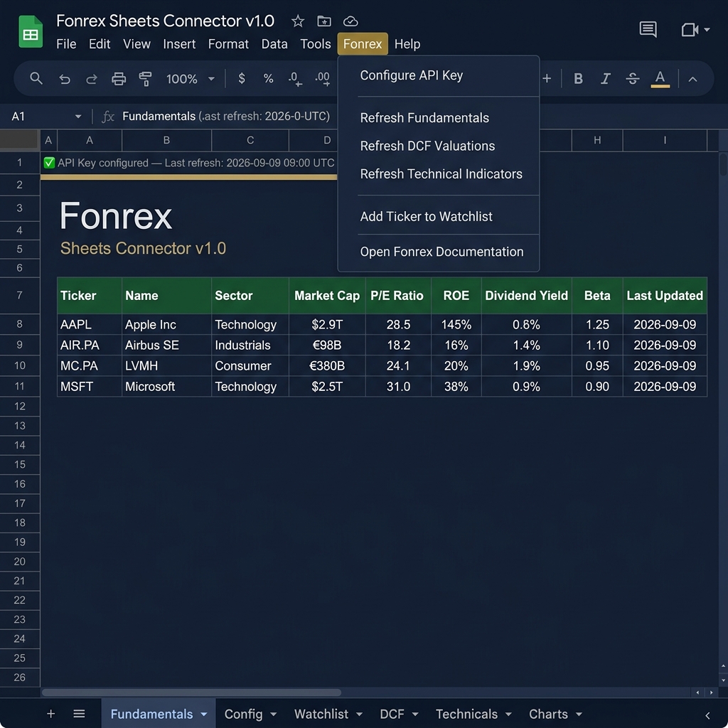Open the search menus magnifier icon
Screen dimensions: 728x728
pyautogui.click(x=36, y=78)
